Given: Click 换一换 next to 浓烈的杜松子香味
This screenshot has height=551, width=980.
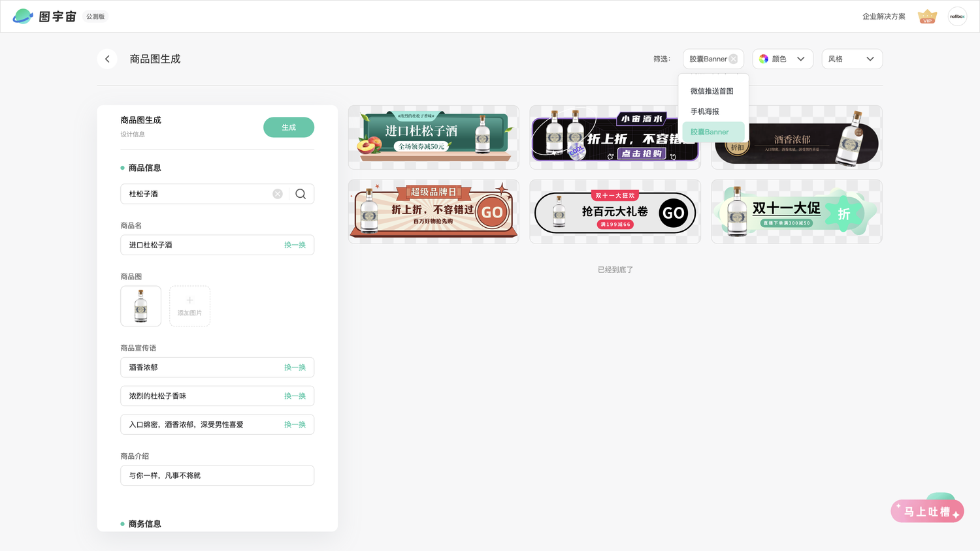Looking at the screenshot, I should click(x=295, y=396).
